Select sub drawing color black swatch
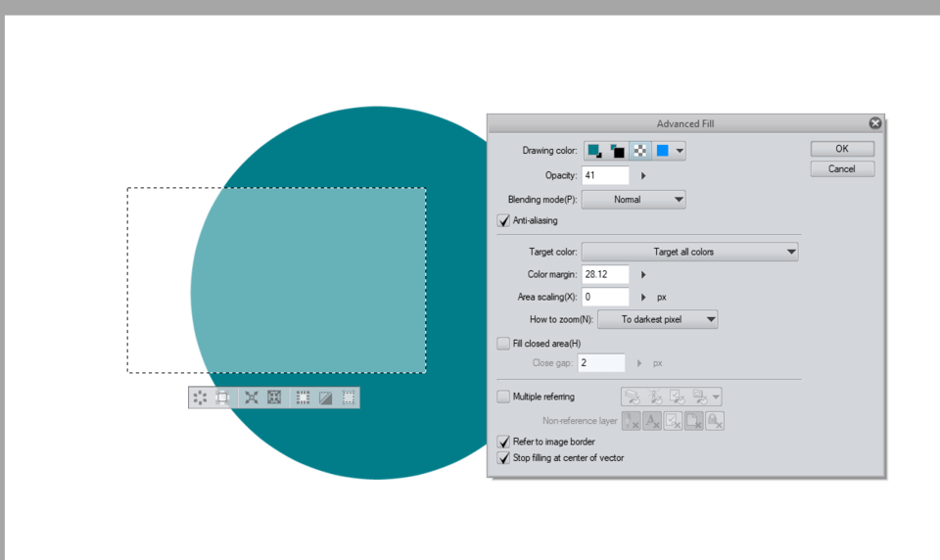Image resolution: width=940 pixels, height=560 pixels. (618, 151)
